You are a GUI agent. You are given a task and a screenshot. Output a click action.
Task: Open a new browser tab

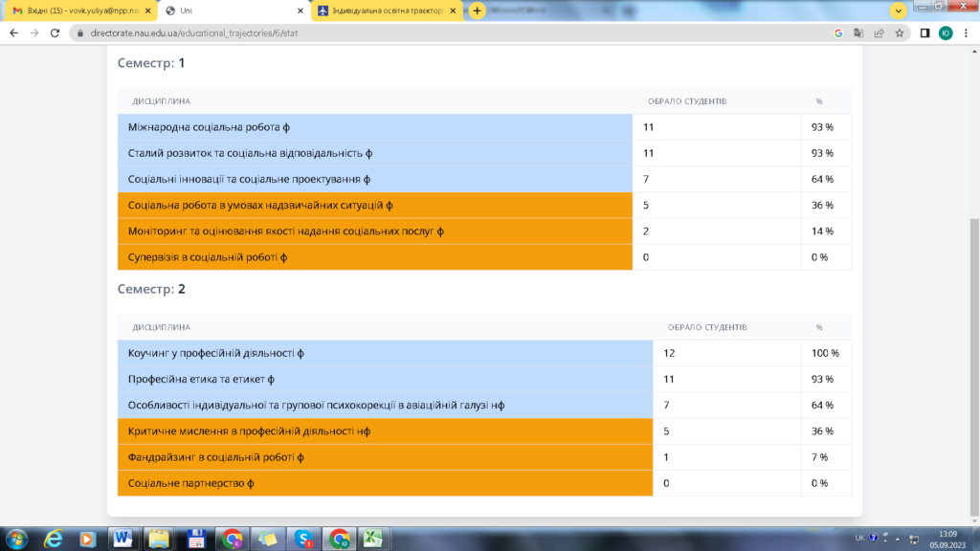tap(477, 11)
